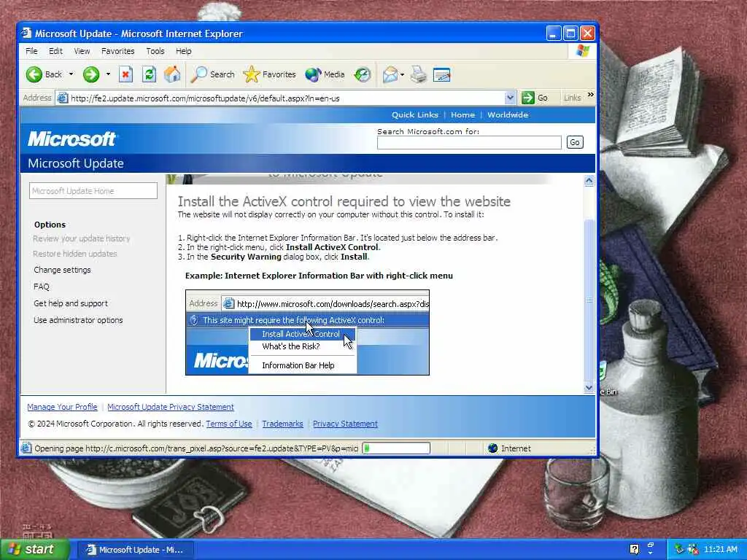The width and height of the screenshot is (747, 560).
Task: Click the Microsoft logo in the banner
Action: tap(71, 139)
